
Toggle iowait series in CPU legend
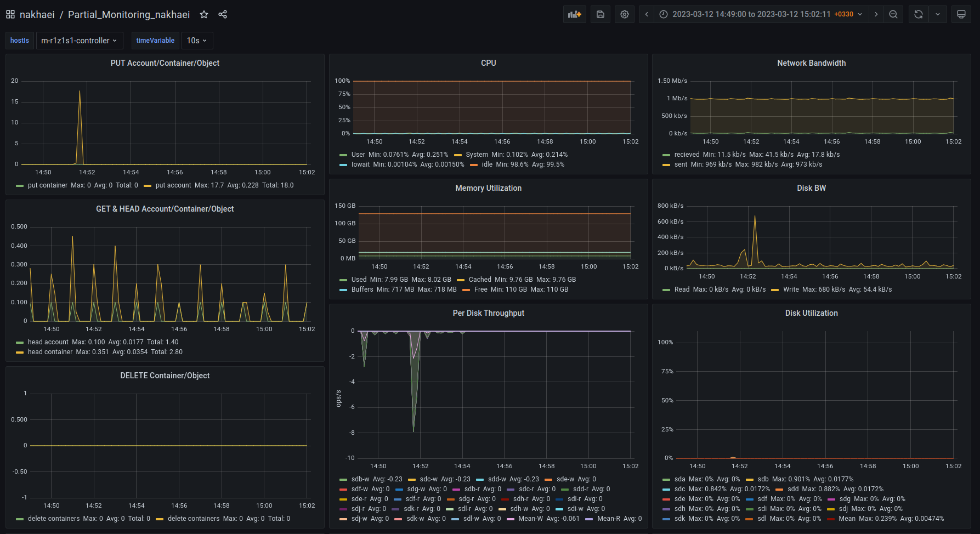360,164
